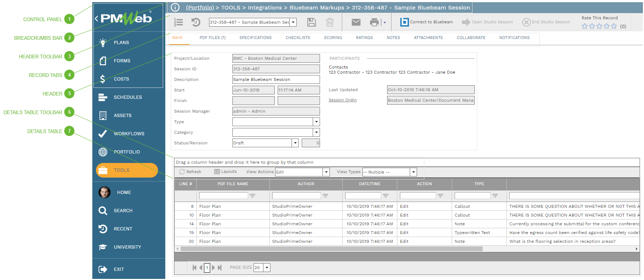
Task: Switch to PDF Files (1) tab
Action: point(212,38)
